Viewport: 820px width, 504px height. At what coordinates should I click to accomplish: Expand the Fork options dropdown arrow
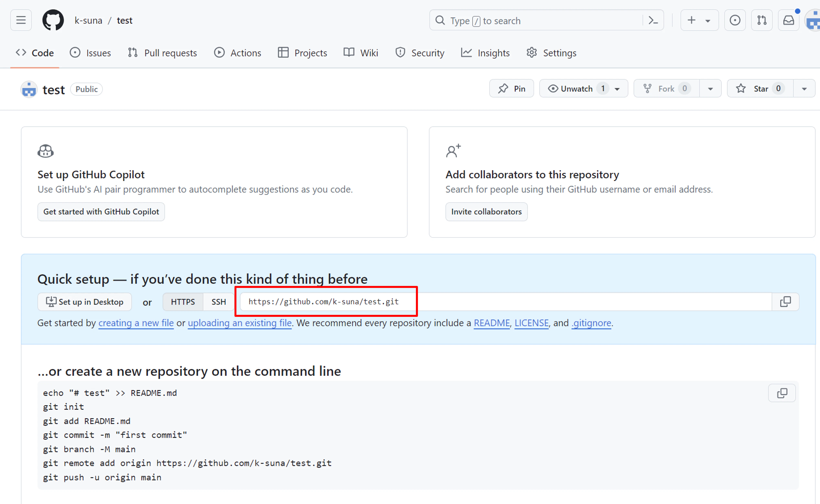(710, 89)
